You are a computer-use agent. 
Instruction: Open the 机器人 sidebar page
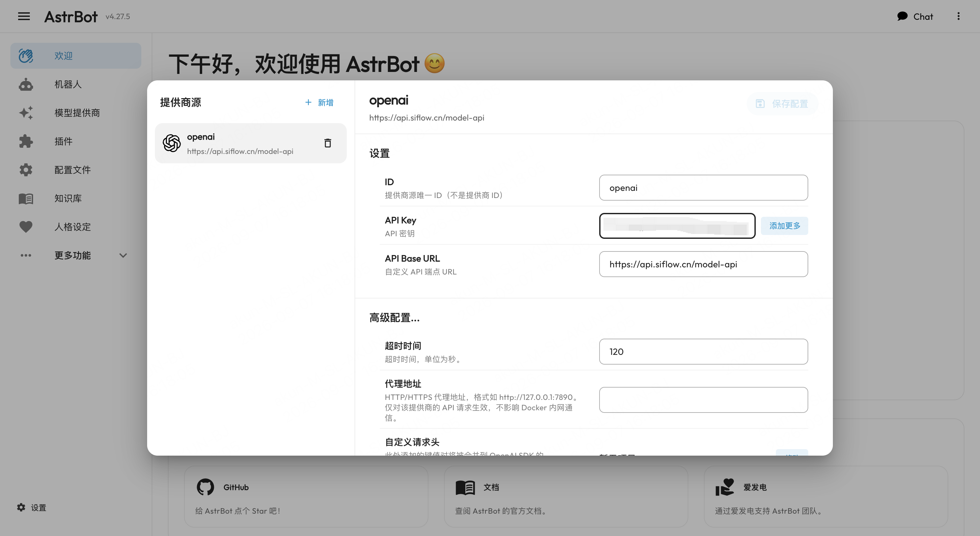[x=76, y=85]
